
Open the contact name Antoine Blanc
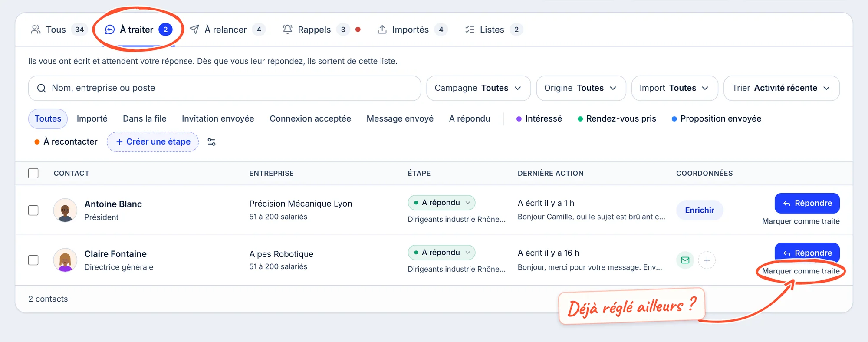pos(113,204)
